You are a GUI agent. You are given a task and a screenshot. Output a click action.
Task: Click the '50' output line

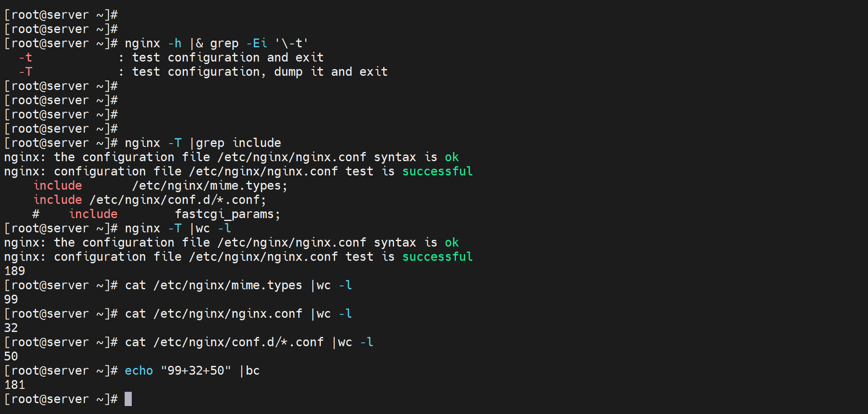[x=11, y=356]
